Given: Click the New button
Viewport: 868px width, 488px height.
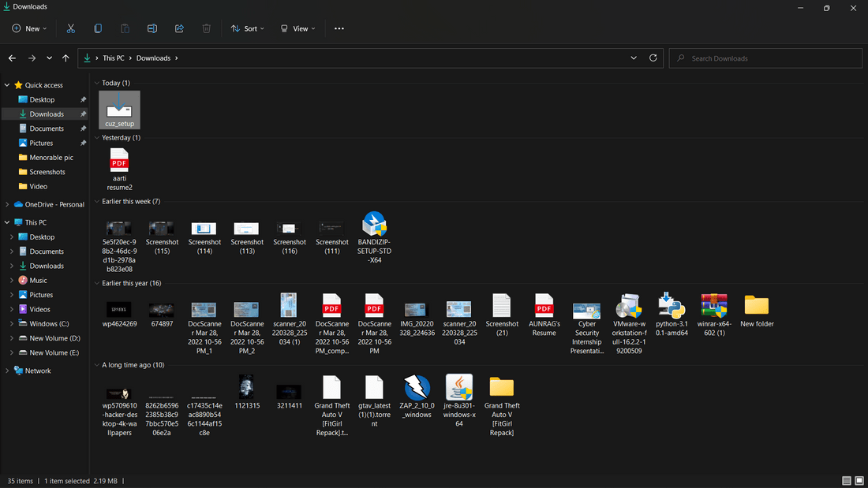Looking at the screenshot, I should click(29, 28).
